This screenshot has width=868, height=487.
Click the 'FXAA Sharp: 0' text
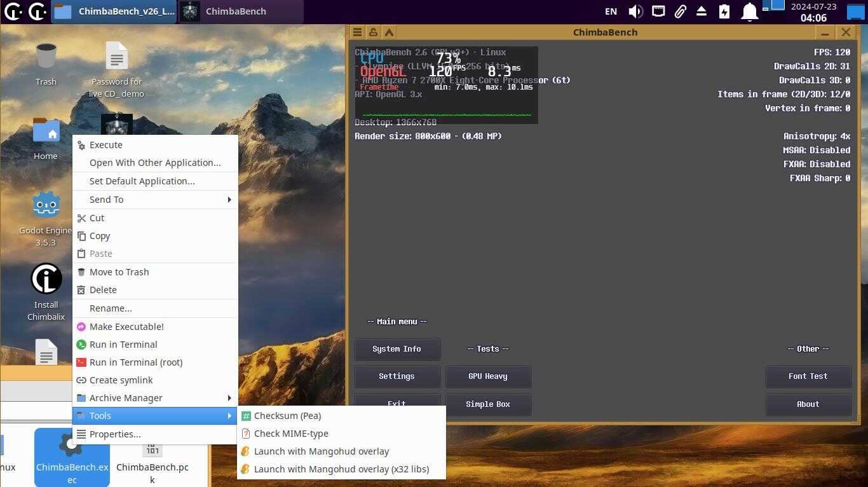[x=820, y=178]
